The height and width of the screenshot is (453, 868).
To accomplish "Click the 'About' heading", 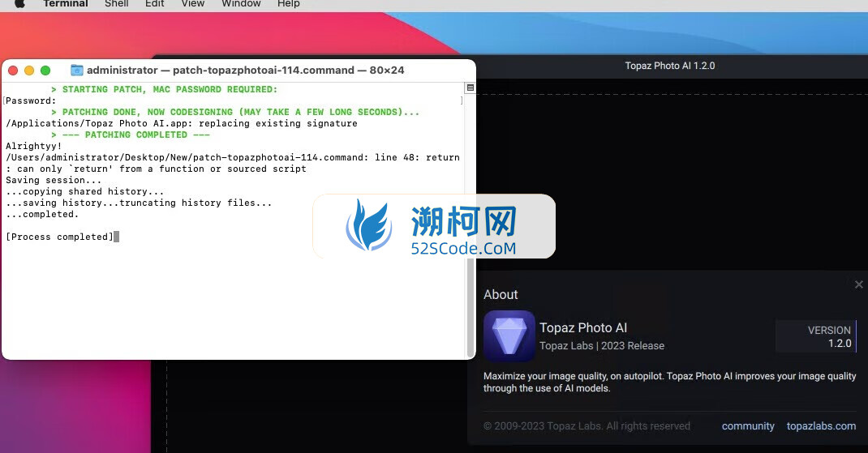I will pyautogui.click(x=501, y=294).
